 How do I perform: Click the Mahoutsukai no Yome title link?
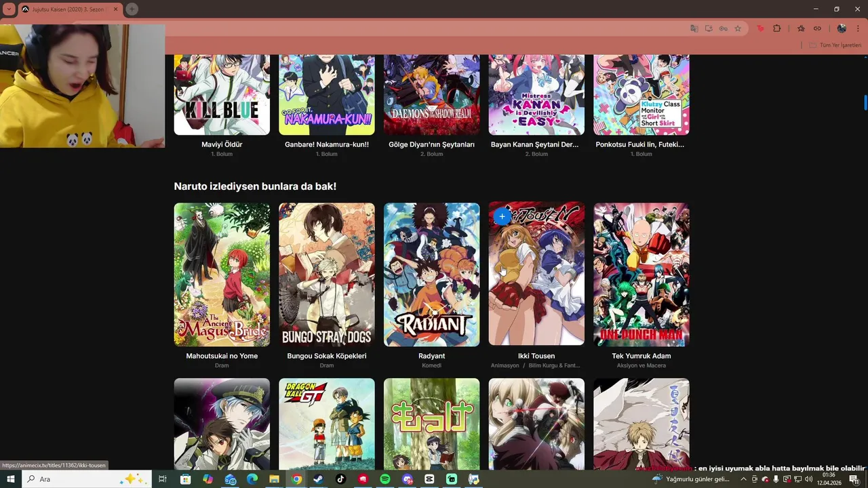tap(222, 356)
